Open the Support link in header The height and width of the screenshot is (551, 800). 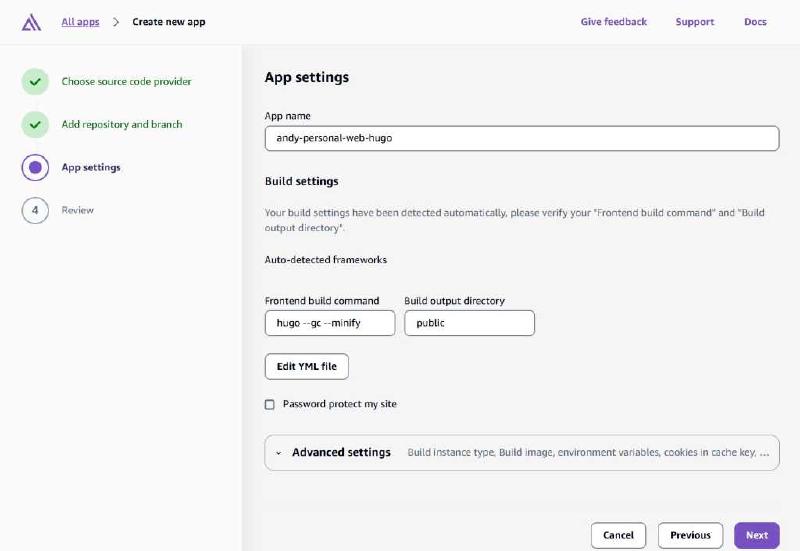click(694, 22)
